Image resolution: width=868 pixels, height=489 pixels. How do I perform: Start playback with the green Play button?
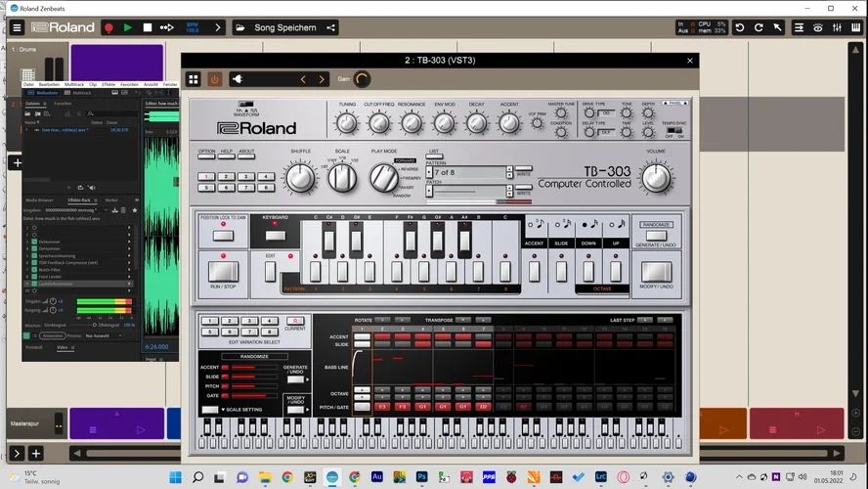127,27
